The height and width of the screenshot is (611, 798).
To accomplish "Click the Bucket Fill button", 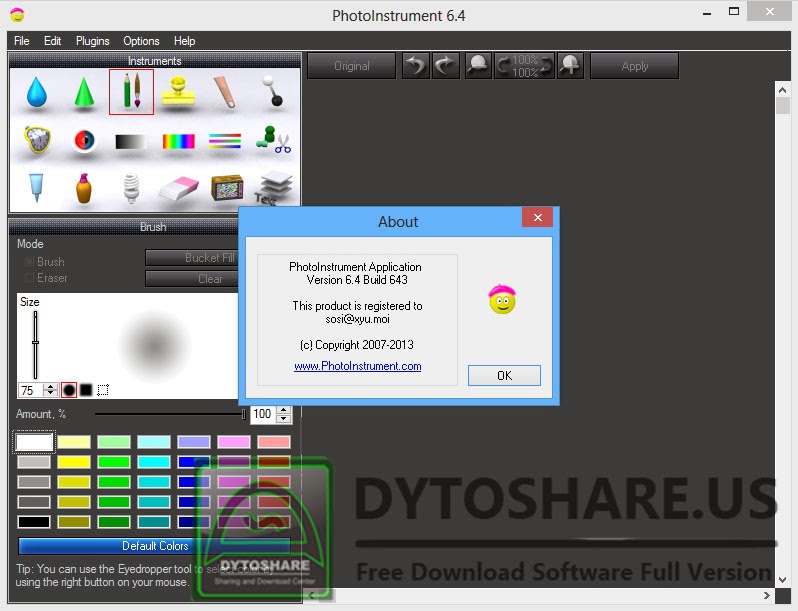I will click(x=192, y=258).
